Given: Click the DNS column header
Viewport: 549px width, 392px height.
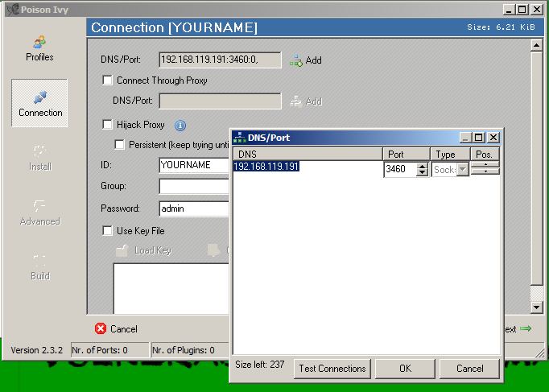Looking at the screenshot, I should (x=308, y=155).
